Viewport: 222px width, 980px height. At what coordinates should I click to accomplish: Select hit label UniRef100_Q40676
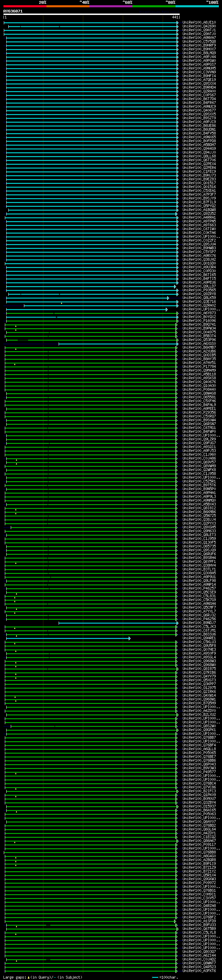tap(199, 382)
